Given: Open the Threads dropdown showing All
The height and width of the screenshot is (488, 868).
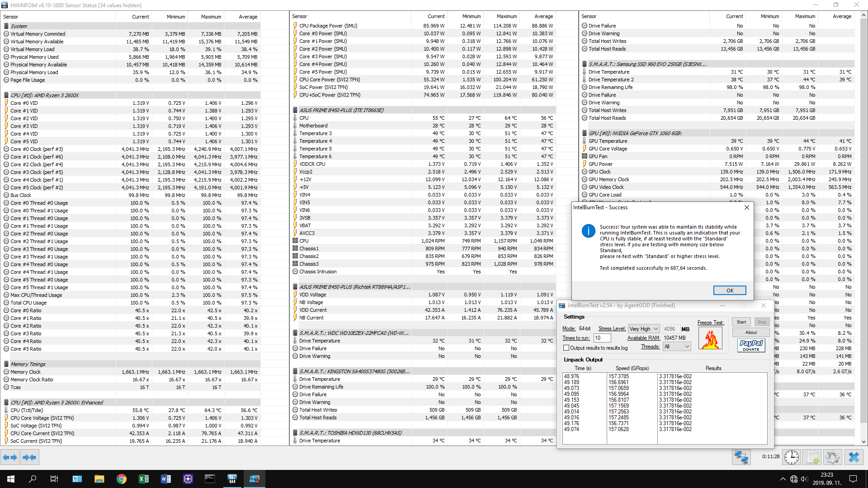Looking at the screenshot, I should pos(677,347).
